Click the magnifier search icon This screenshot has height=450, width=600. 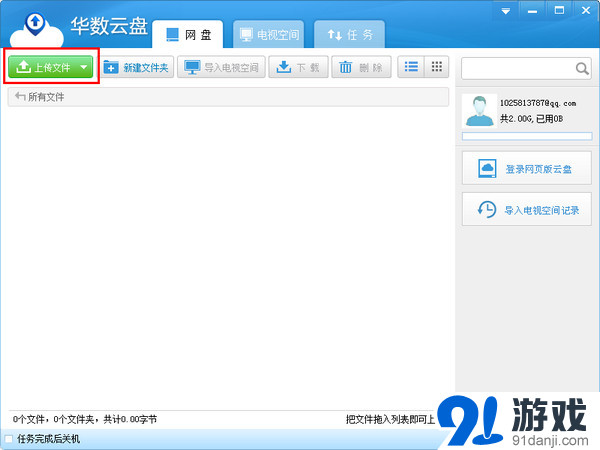(582, 69)
